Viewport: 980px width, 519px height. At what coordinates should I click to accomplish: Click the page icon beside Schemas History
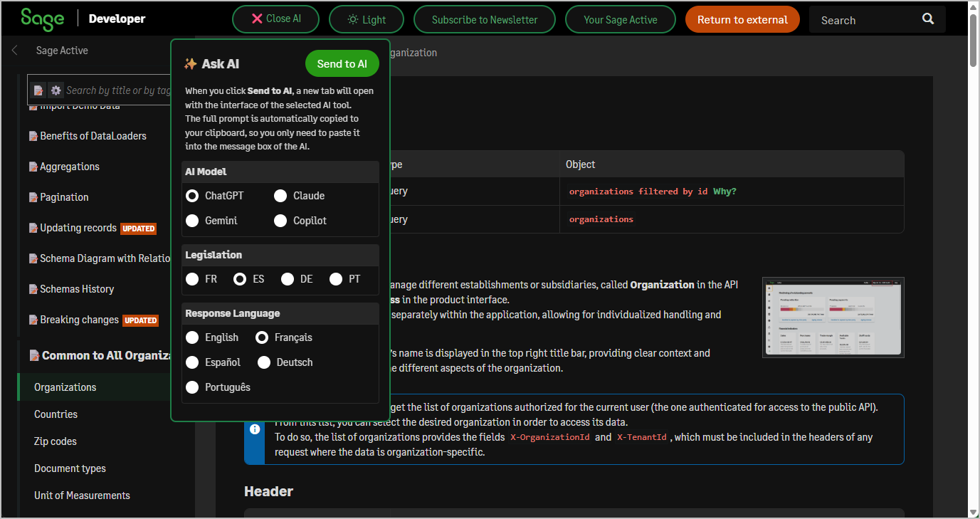tap(33, 289)
